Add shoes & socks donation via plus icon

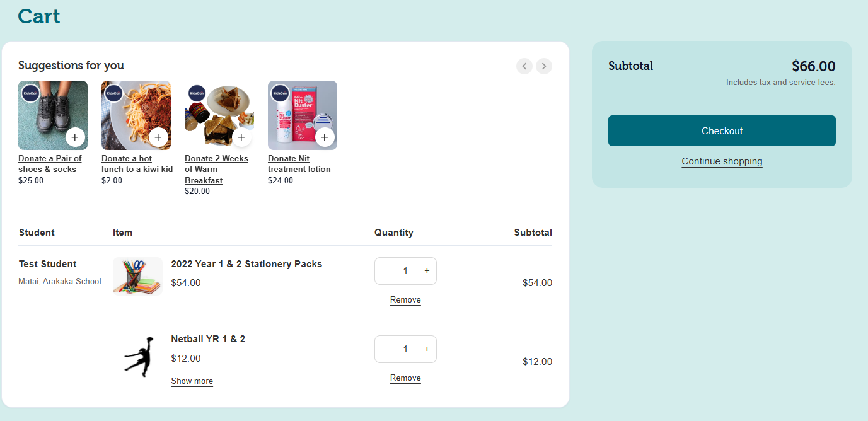74,137
